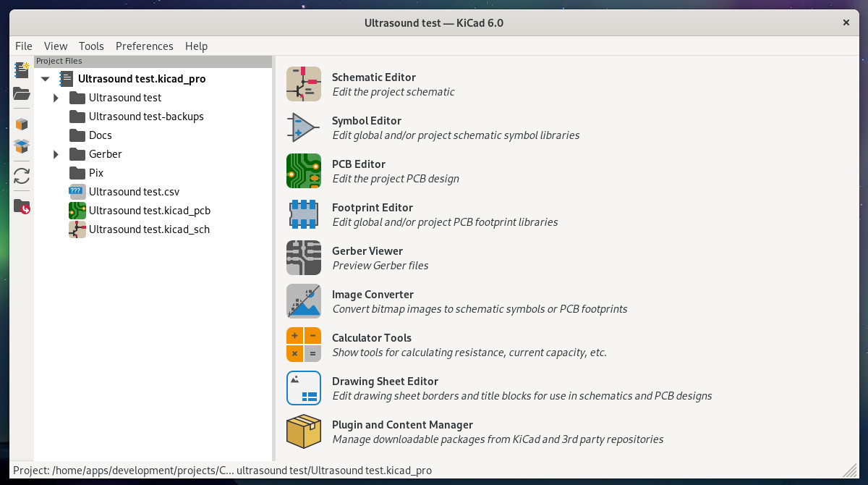Viewport: 868px width, 485px height.
Task: Click 'Edit the project PCB design' description
Action: (x=396, y=179)
